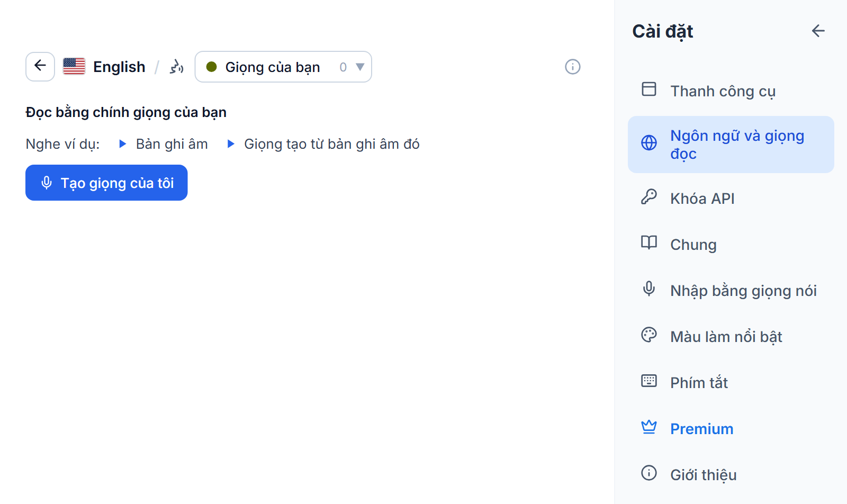Open Phím tắt shortcuts settings

pyautogui.click(x=731, y=383)
